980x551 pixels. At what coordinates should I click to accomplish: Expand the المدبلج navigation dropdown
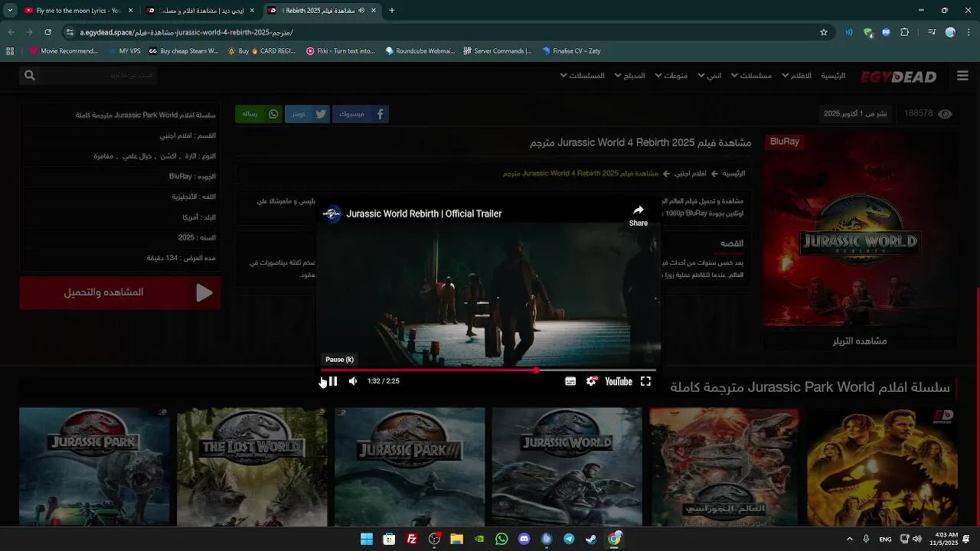tap(629, 76)
